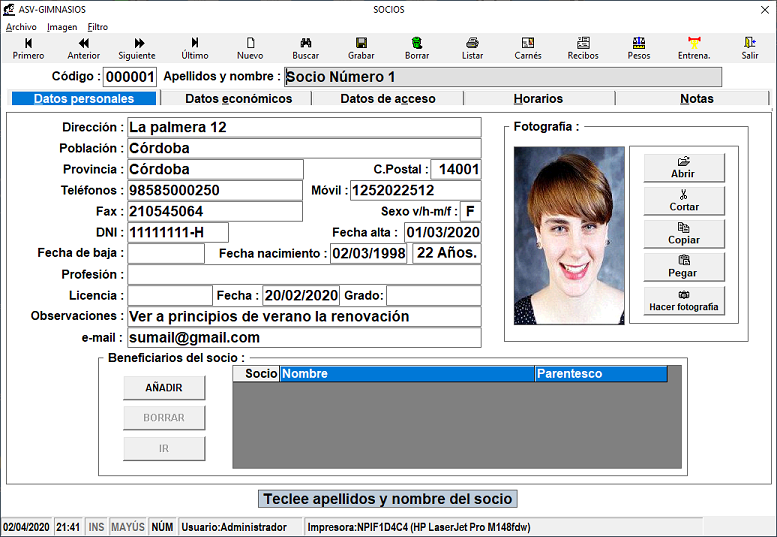Take a picture with Hacer fotografía
The image size is (777, 537).
tap(684, 301)
